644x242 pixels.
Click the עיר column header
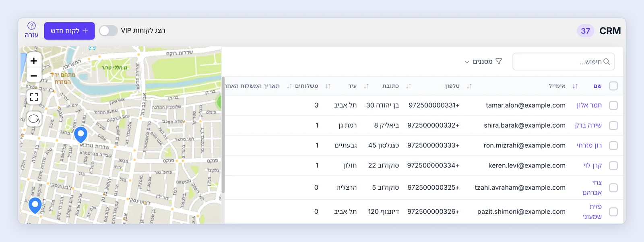coord(353,86)
